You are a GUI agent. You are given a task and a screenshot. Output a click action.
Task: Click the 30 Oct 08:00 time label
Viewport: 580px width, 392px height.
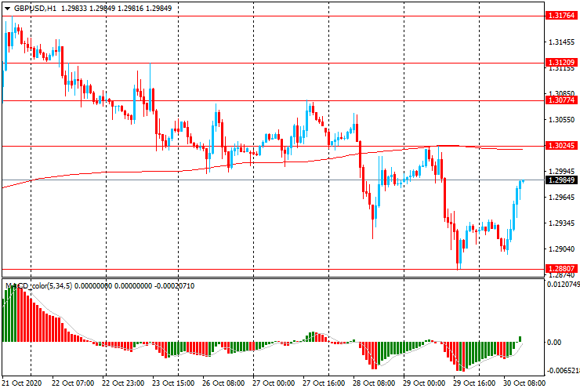pyautogui.click(x=524, y=383)
